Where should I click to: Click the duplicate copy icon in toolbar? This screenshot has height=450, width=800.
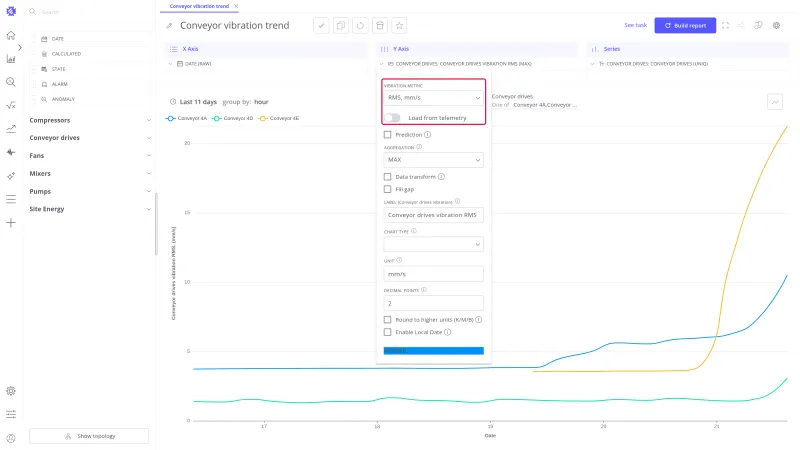(x=341, y=26)
